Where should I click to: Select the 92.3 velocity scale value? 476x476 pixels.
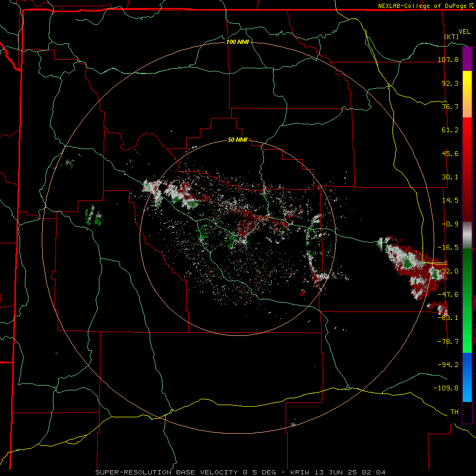pos(450,83)
